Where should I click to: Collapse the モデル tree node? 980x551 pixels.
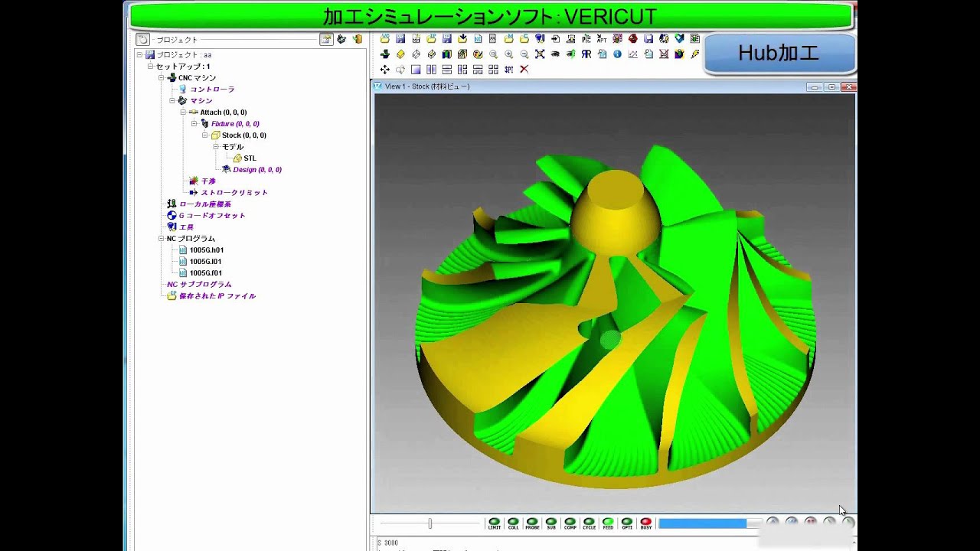click(x=216, y=147)
